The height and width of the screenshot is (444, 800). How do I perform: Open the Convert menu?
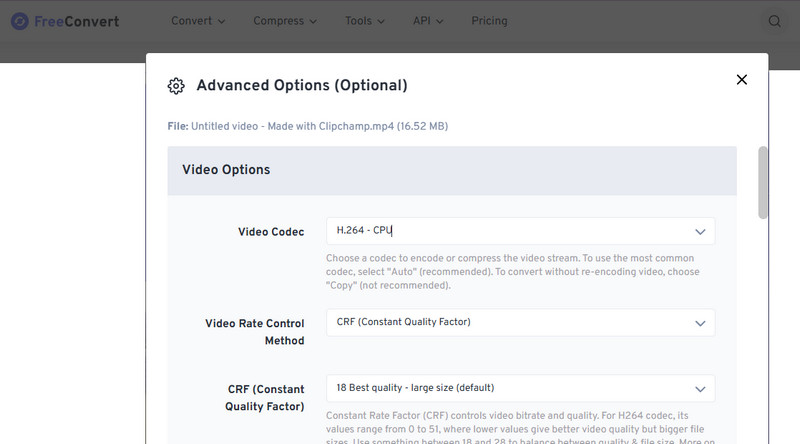pyautogui.click(x=197, y=21)
